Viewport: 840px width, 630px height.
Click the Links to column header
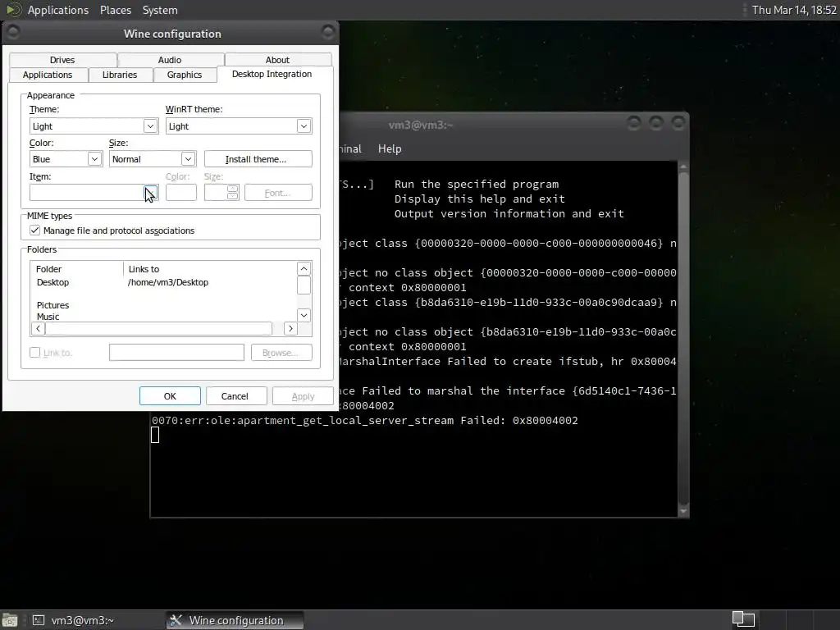click(210, 269)
